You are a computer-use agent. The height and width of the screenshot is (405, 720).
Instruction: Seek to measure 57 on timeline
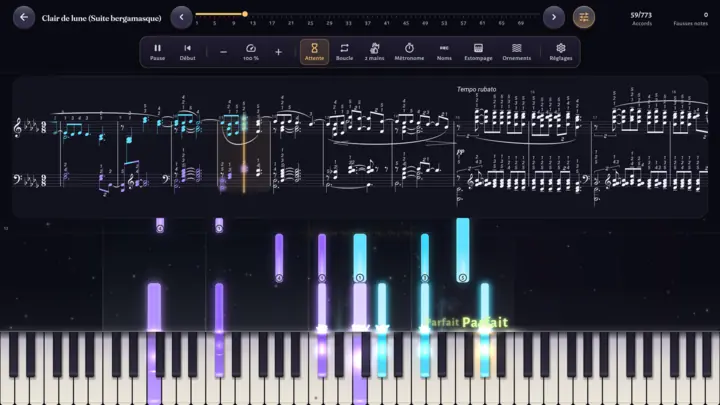pos(463,23)
